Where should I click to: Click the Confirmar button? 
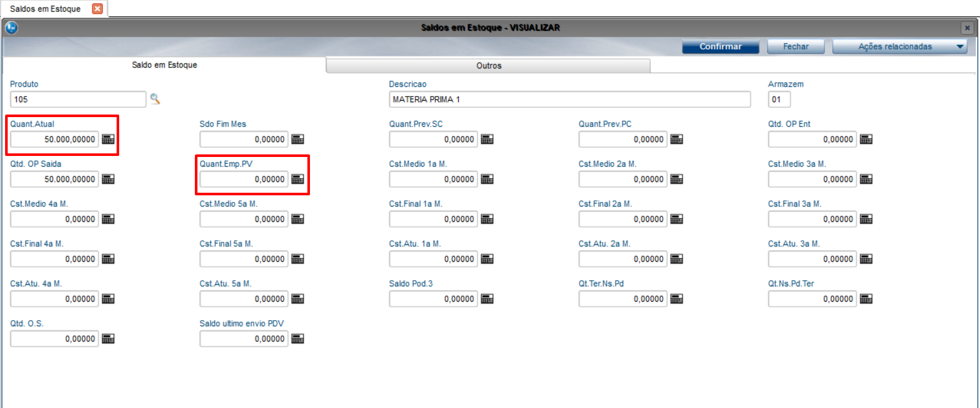(720, 47)
